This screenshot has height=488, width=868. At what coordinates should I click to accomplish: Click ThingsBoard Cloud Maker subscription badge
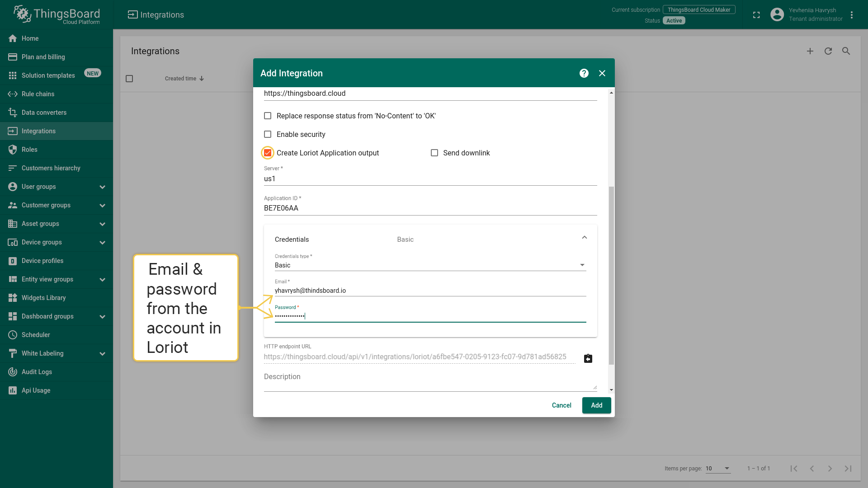[699, 10]
